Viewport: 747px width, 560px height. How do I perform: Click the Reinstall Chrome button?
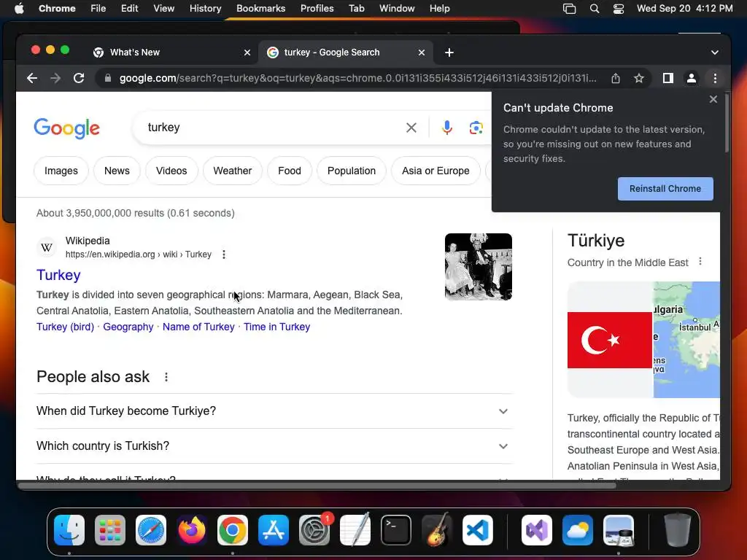tap(665, 189)
